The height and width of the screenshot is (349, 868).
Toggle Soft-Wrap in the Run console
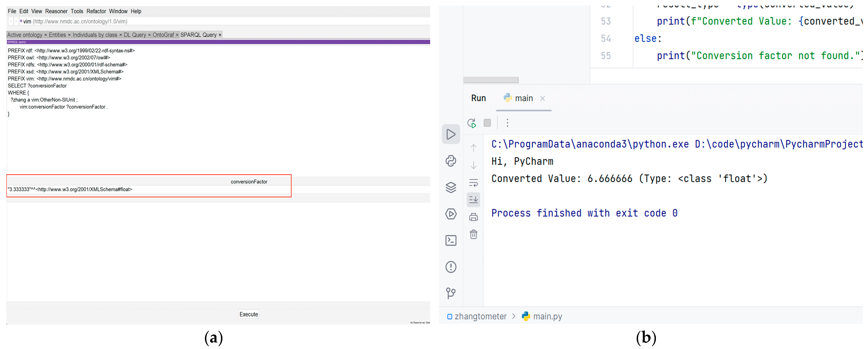pos(473,183)
